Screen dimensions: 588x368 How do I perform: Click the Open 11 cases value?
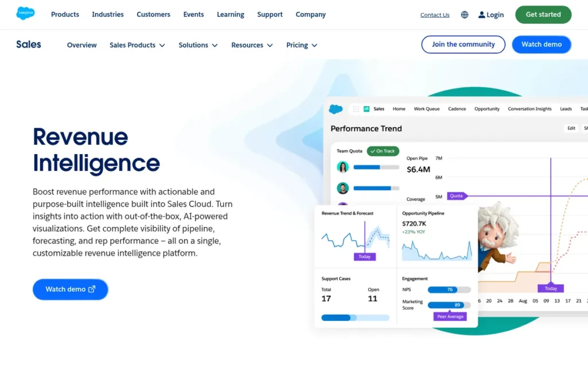point(372,298)
